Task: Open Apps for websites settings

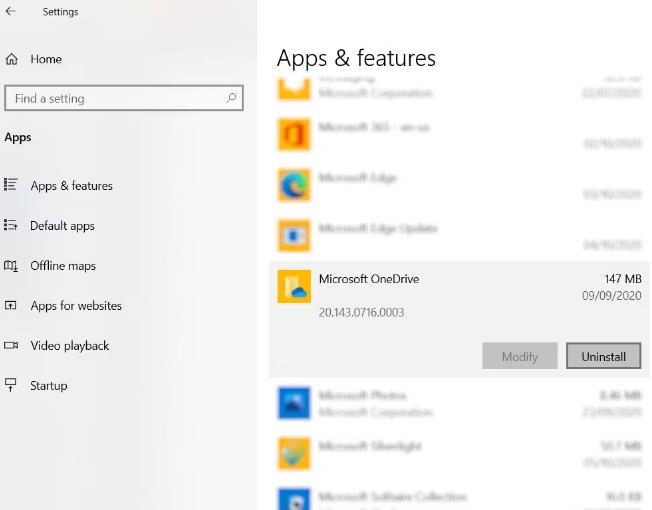Action: coord(76,306)
